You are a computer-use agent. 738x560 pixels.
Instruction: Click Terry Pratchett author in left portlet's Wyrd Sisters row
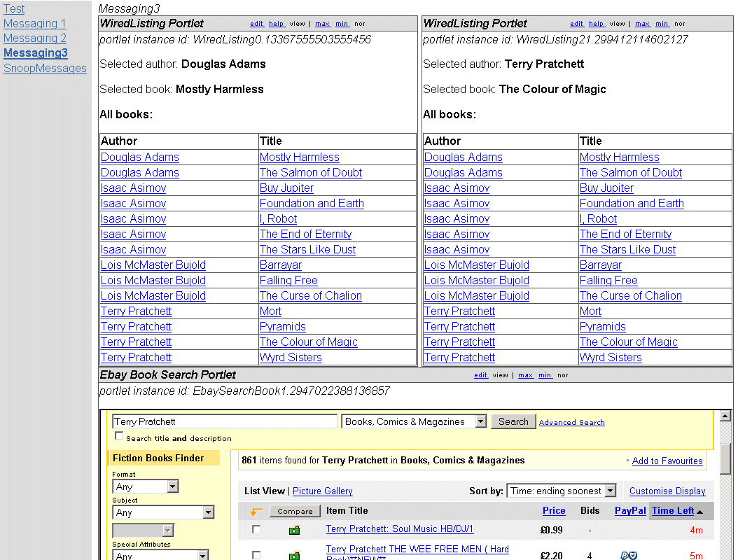click(136, 358)
